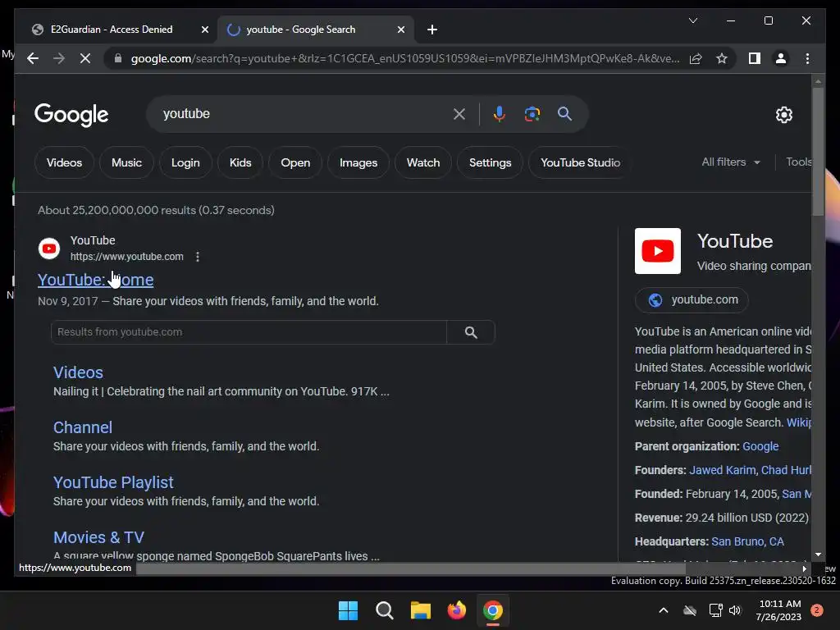Select the Settings filter chip

tap(491, 162)
